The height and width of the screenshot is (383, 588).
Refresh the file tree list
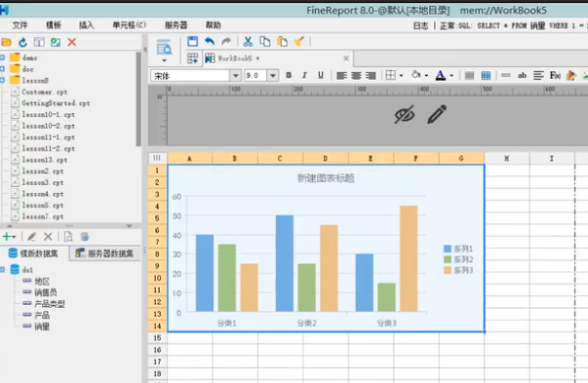pyautogui.click(x=22, y=42)
